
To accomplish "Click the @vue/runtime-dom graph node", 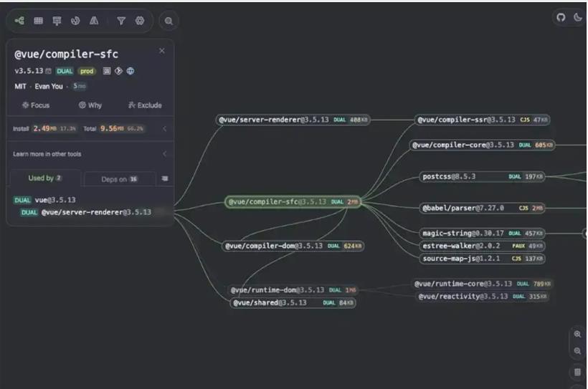I will click(x=293, y=290).
